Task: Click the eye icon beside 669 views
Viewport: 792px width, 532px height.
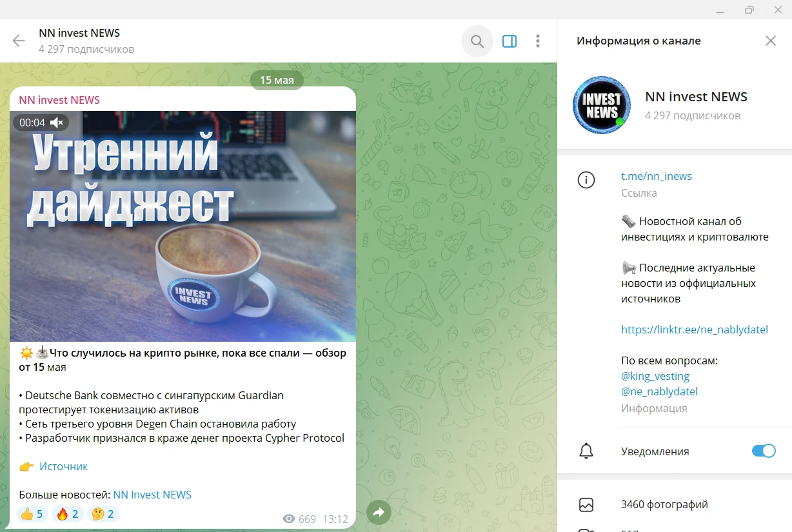Action: coord(289,519)
